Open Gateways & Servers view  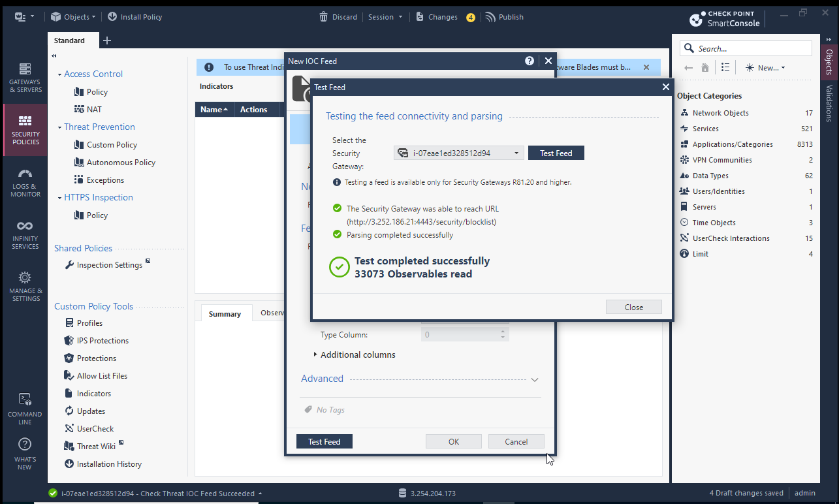(25, 77)
